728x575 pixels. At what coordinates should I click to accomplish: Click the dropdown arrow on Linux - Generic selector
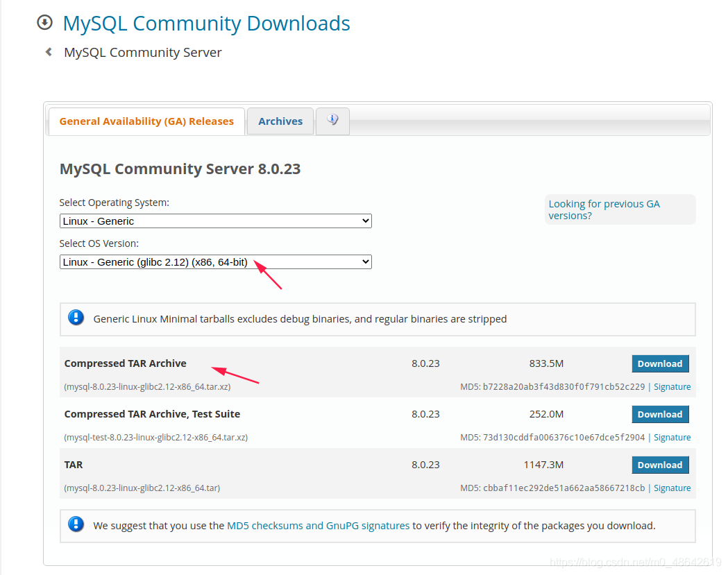pyautogui.click(x=365, y=221)
